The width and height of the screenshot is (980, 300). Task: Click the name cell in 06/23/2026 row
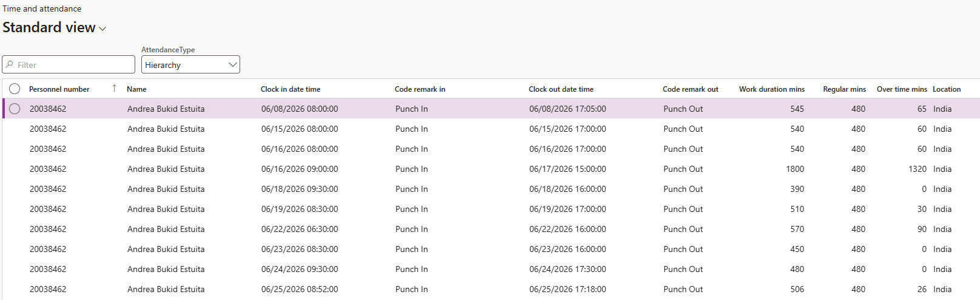(166, 249)
